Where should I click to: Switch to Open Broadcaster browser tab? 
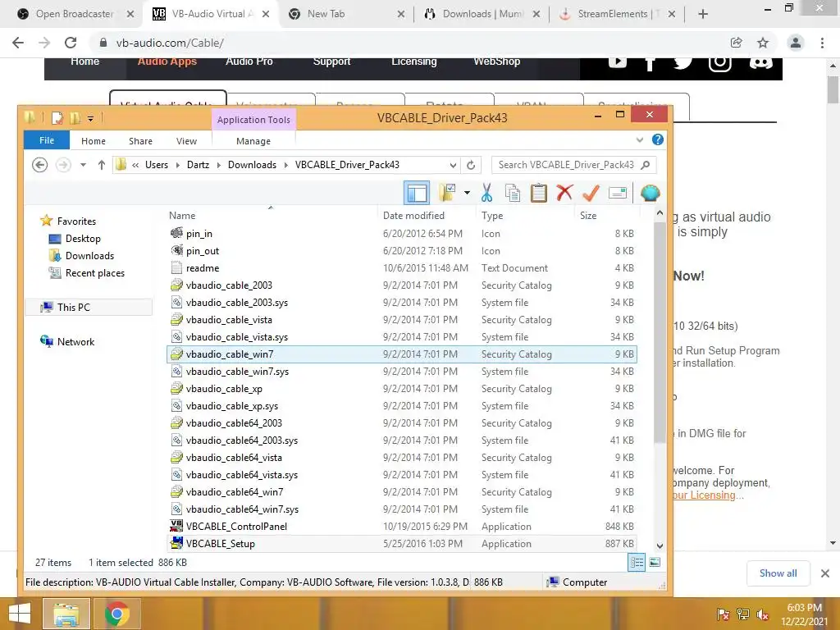pyautogui.click(x=74, y=14)
